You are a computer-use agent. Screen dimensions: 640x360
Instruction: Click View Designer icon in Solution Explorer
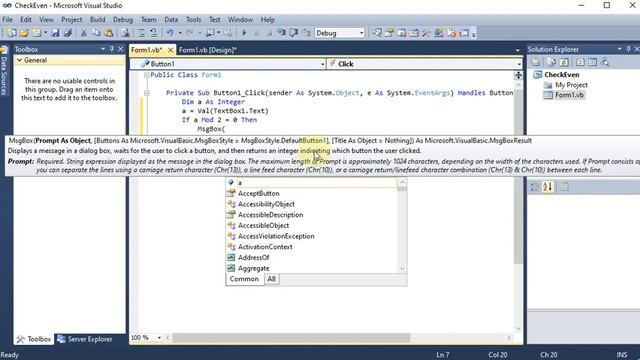pos(592,62)
